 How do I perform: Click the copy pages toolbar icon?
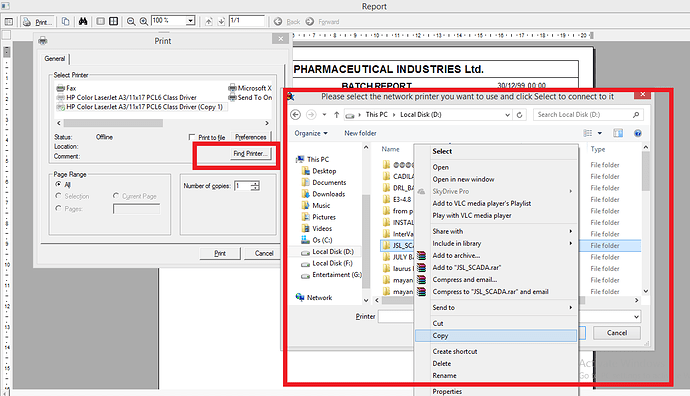point(66,21)
